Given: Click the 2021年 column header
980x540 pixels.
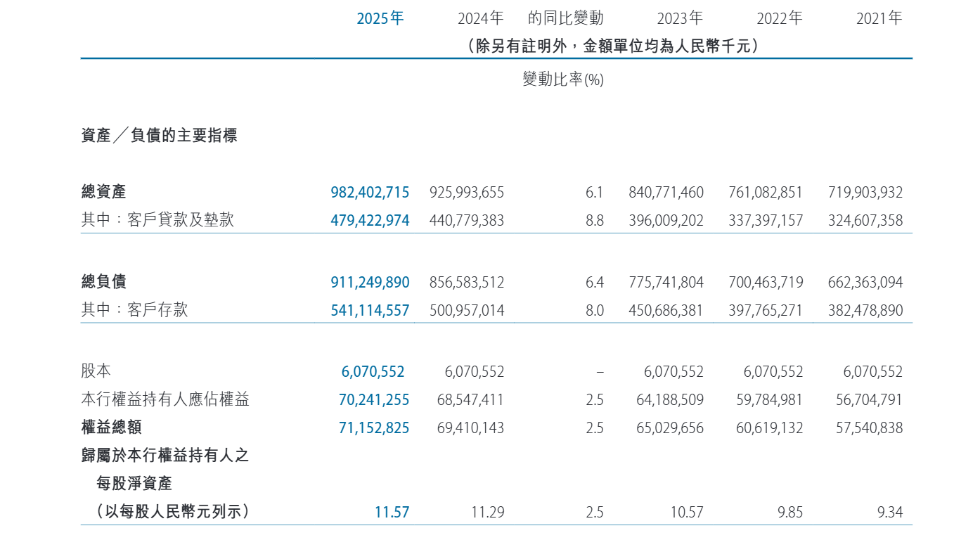Looking at the screenshot, I should click(879, 18).
